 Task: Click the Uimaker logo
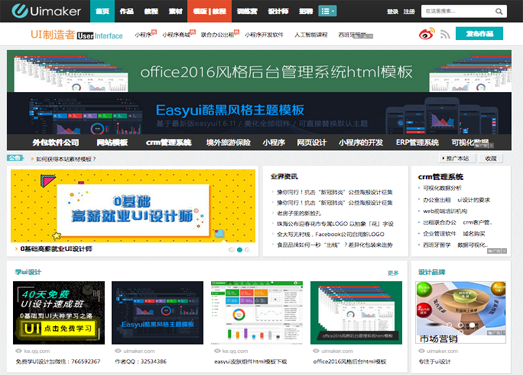point(46,11)
